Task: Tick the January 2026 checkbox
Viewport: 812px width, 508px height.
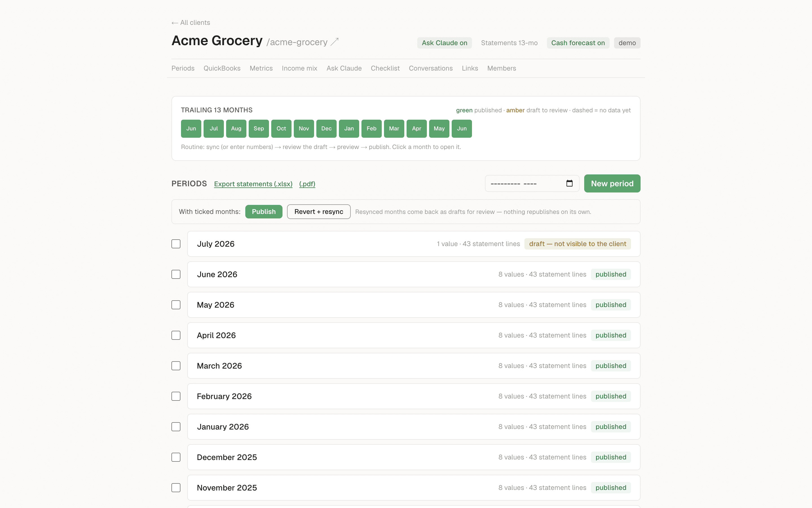Action: (x=176, y=427)
